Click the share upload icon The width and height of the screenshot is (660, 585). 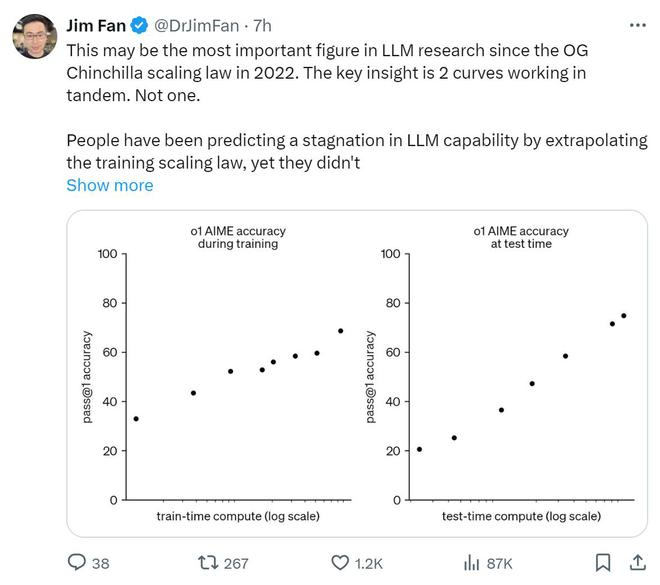(x=636, y=563)
